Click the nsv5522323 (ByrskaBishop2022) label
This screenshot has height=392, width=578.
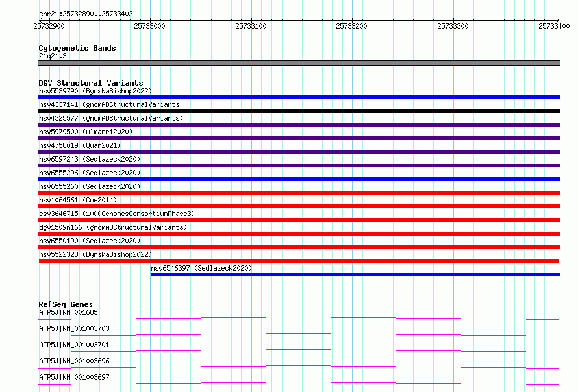95,254
